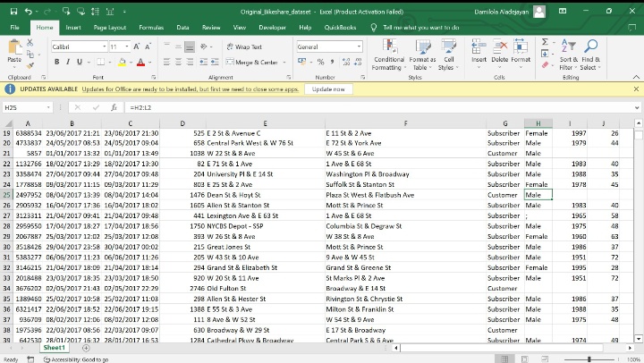Screen dimensions: 644x363
Task: Set bottom vertical alignment
Action: (x=190, y=46)
